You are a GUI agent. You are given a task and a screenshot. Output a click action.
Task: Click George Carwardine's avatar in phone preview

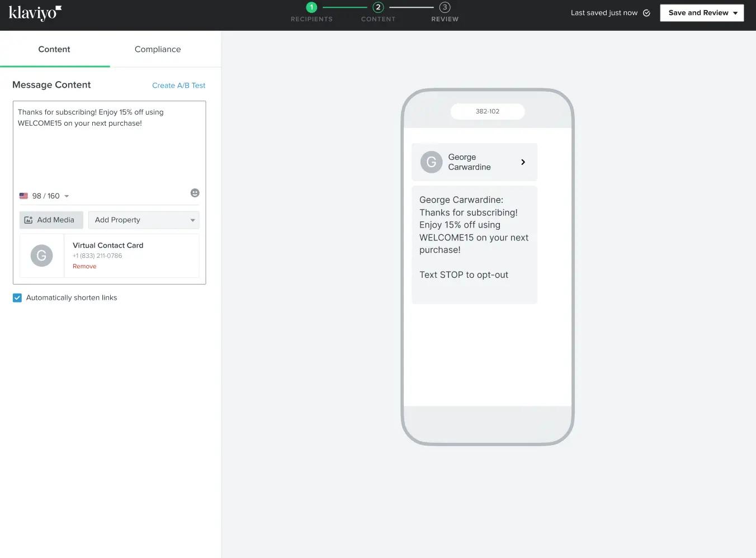[431, 162]
